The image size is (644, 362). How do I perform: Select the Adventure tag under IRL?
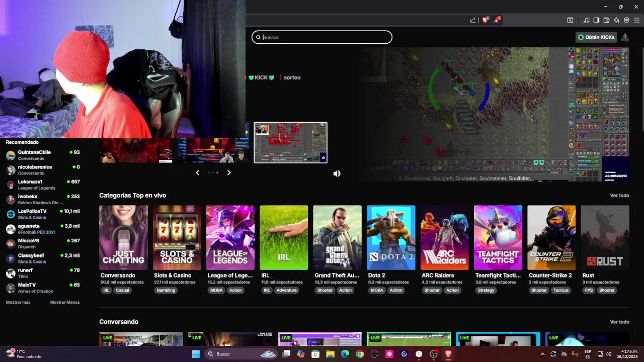point(287,290)
